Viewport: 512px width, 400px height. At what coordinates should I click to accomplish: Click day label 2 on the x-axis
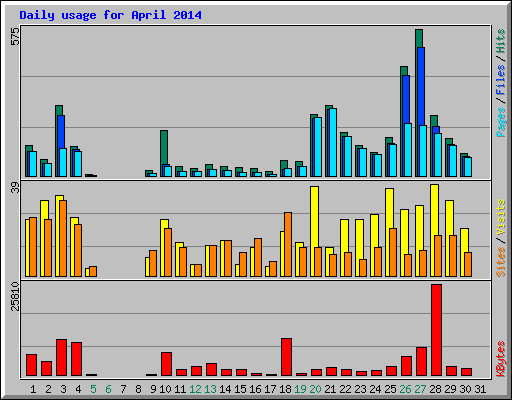48,389
